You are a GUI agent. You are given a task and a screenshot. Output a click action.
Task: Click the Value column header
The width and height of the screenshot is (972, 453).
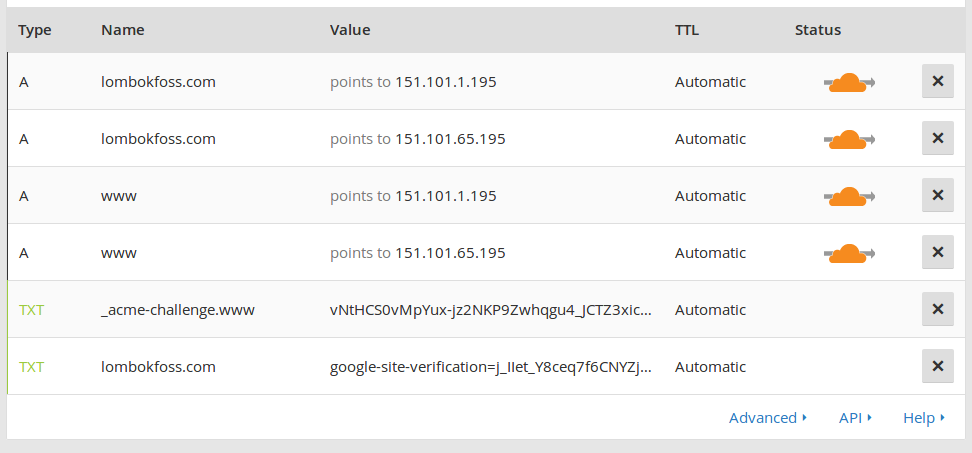(350, 30)
